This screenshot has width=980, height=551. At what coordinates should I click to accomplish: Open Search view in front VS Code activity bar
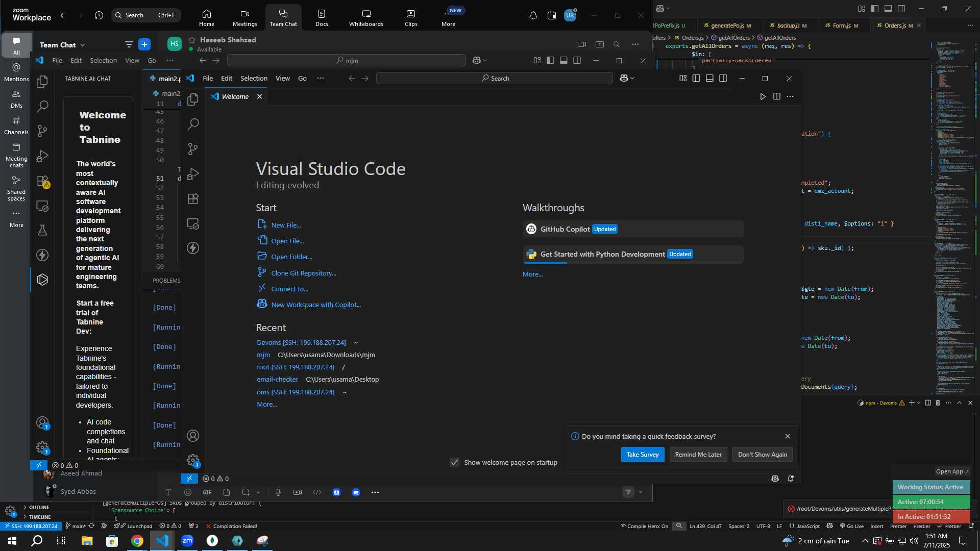(193, 124)
